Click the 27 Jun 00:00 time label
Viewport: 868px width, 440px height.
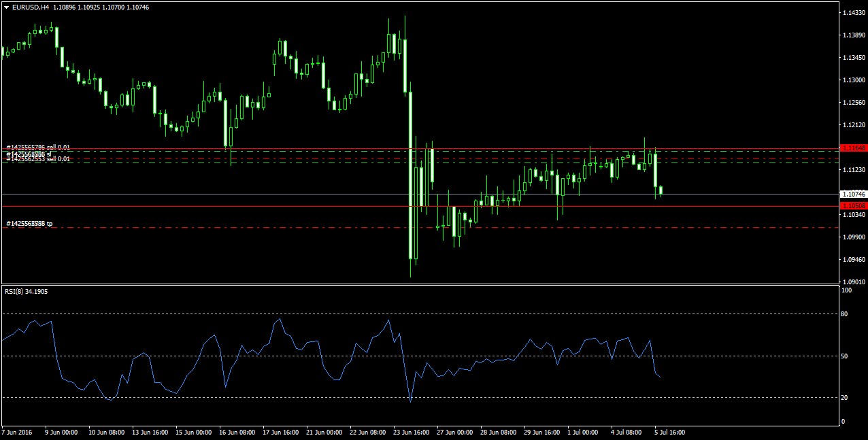(454, 432)
